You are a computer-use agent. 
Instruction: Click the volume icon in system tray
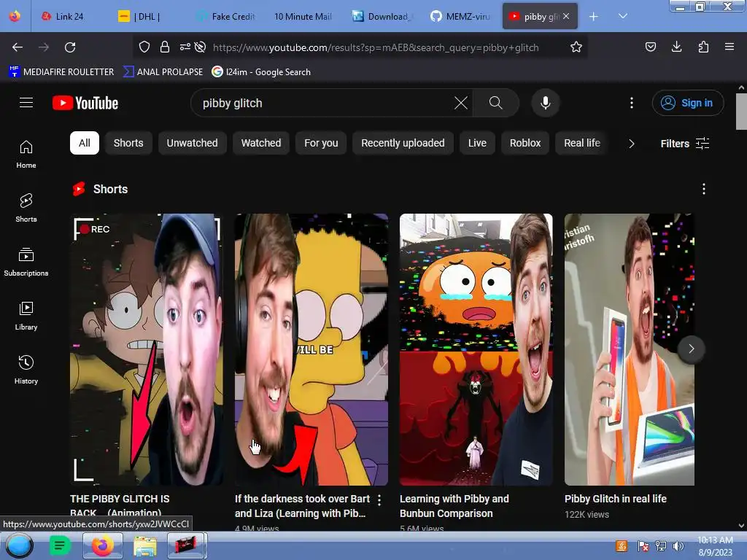click(x=678, y=545)
